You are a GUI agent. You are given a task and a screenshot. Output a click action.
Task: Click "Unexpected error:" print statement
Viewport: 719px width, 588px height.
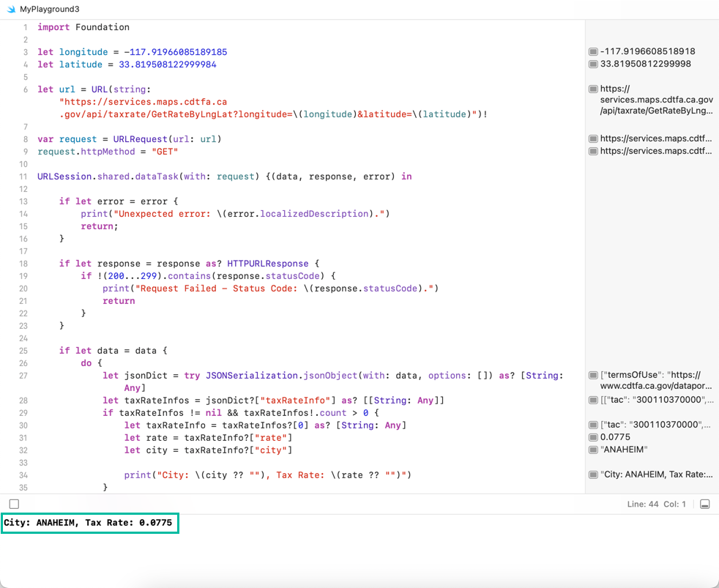(235, 214)
